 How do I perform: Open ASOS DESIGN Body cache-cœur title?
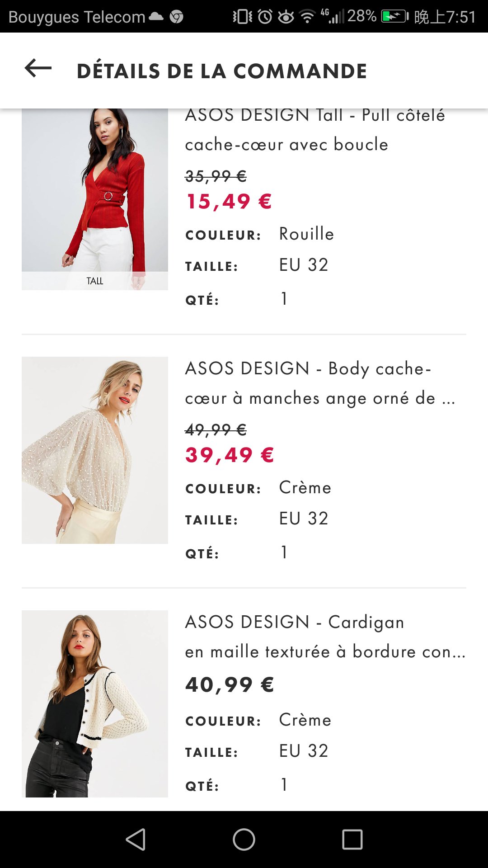pos(320,383)
